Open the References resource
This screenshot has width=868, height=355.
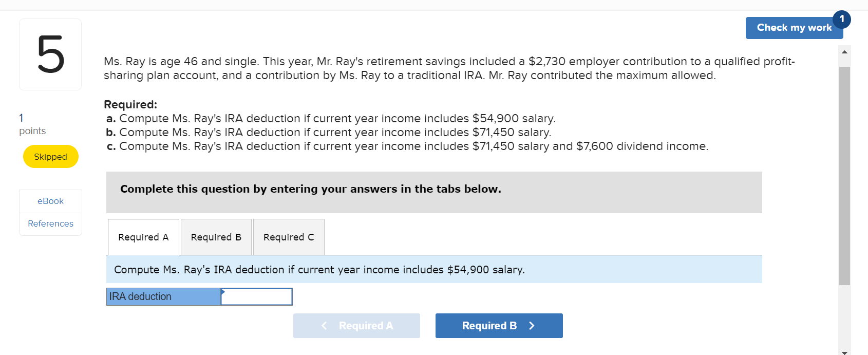(x=50, y=223)
